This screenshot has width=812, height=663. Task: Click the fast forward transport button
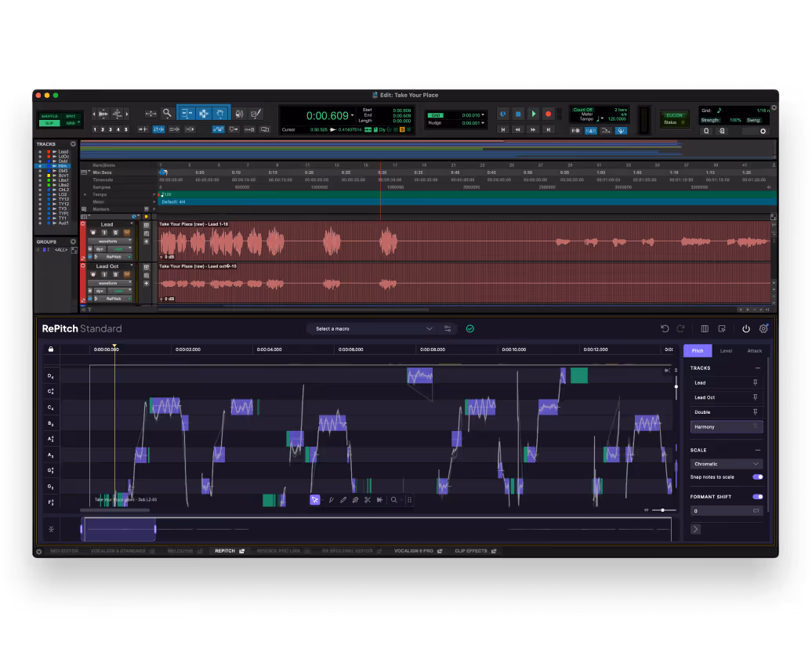point(533,129)
